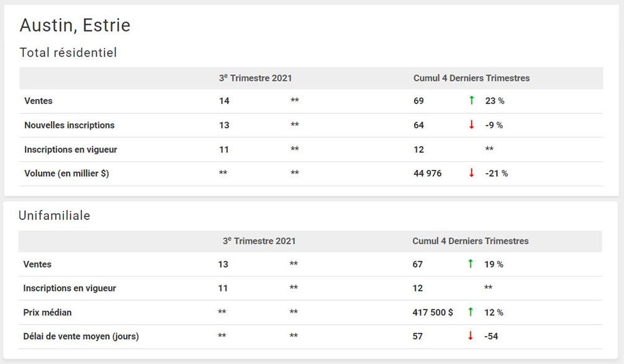
Task: Click the 417 500 $ median price value
Action: tap(432, 312)
